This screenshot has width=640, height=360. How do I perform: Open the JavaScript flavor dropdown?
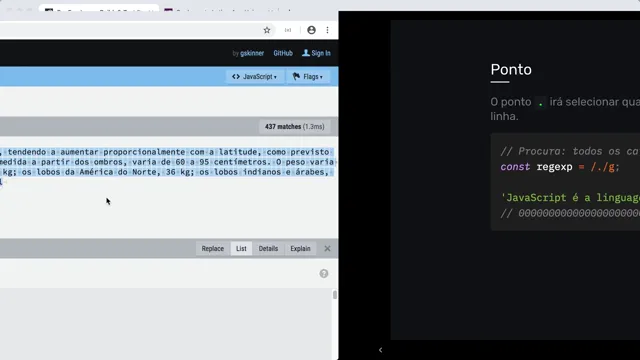[x=254, y=77]
